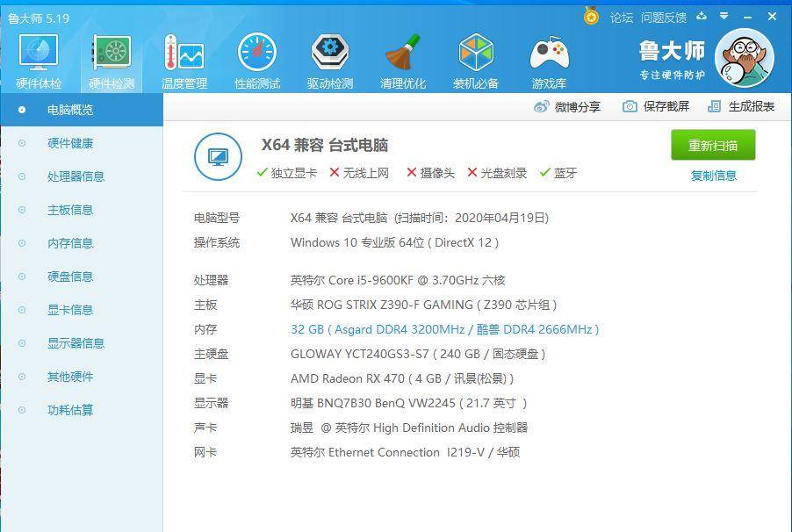This screenshot has width=792, height=532.
Task: Click the green 重新扫描 rescan button
Action: click(714, 145)
